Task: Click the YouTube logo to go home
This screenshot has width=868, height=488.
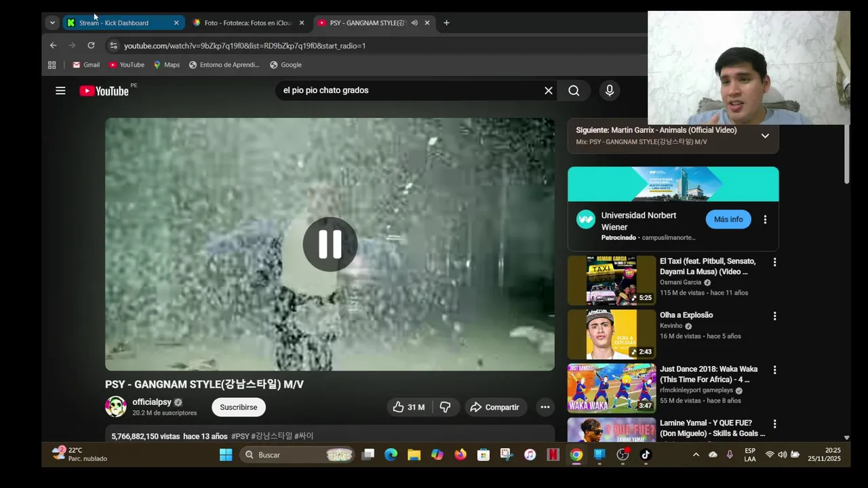Action: point(104,91)
